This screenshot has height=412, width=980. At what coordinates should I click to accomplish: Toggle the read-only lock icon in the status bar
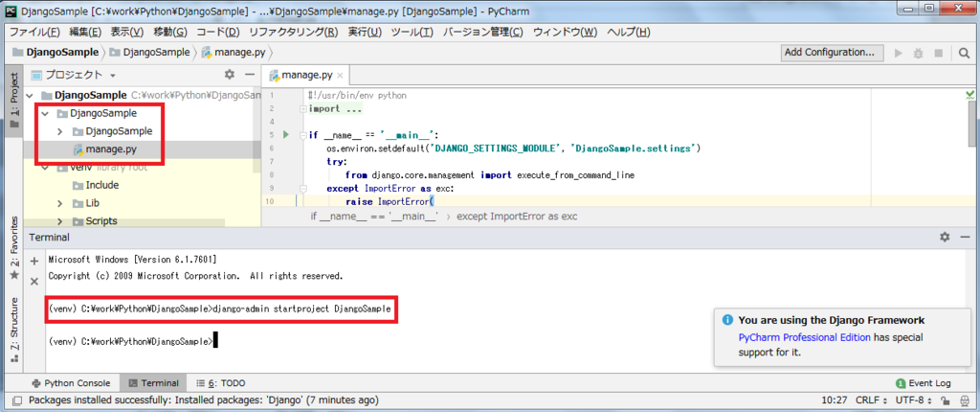click(x=947, y=401)
